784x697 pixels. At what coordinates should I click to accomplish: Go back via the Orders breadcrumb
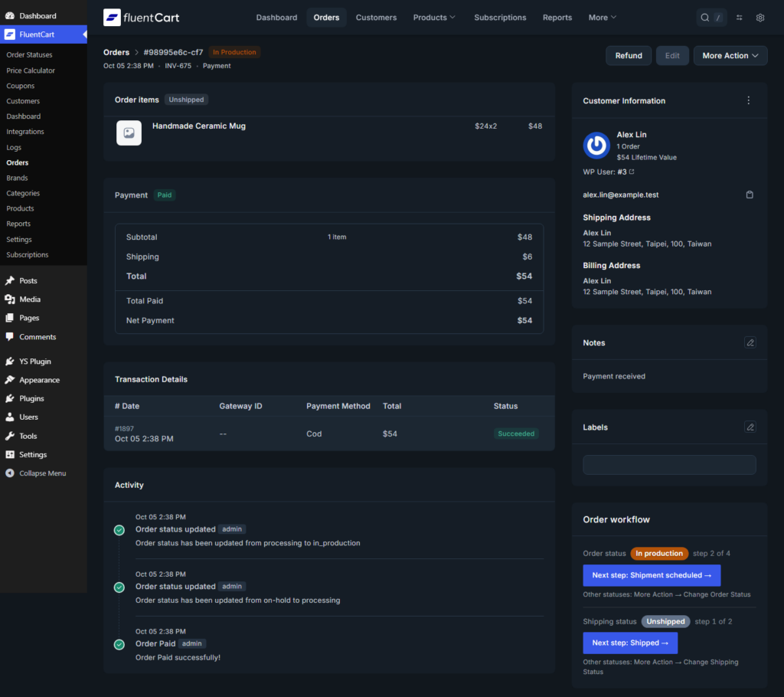116,52
